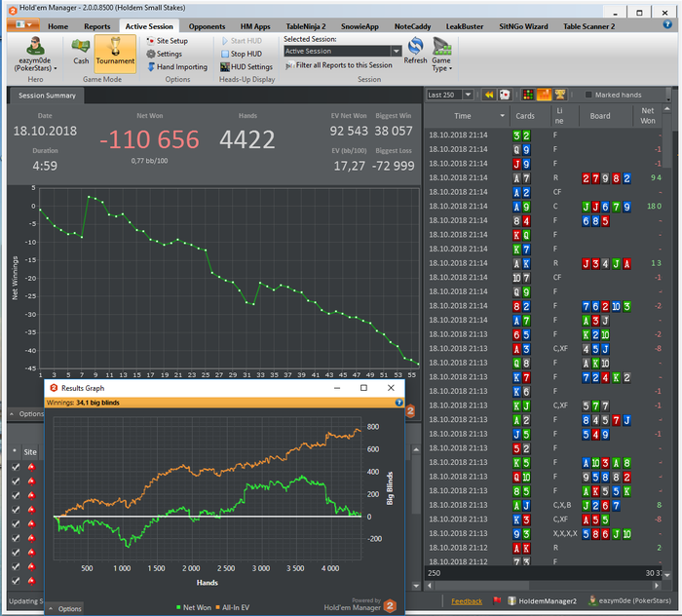Open the Settings gear option
Screen dimensions: 682x616
coord(165,54)
